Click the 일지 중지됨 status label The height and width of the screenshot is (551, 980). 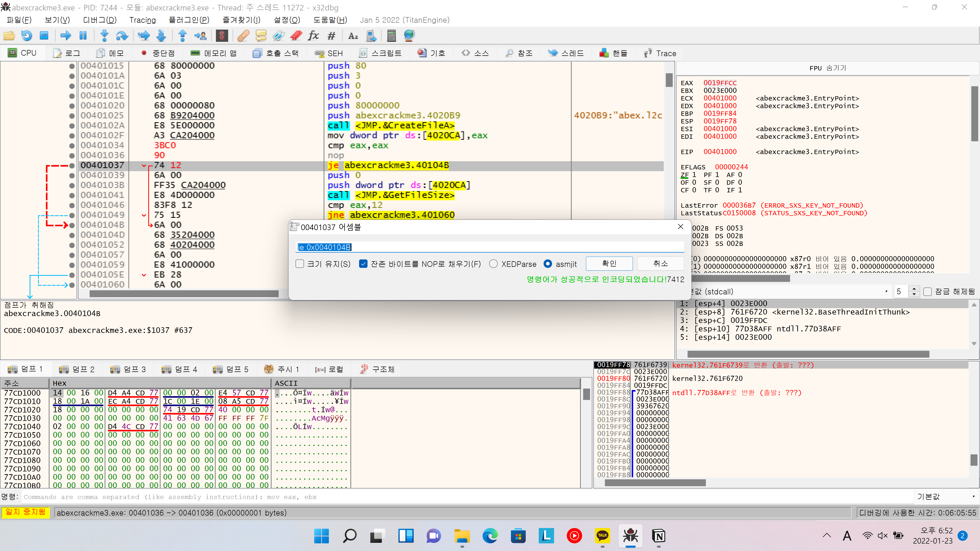point(26,512)
